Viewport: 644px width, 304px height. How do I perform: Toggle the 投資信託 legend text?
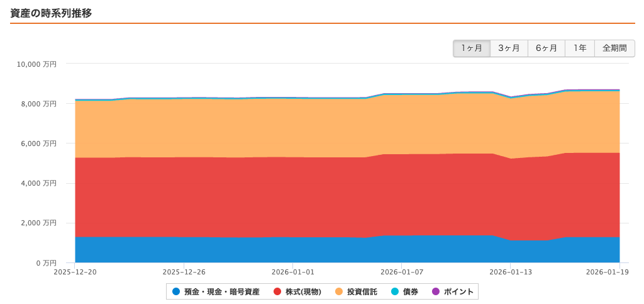pos(362,292)
